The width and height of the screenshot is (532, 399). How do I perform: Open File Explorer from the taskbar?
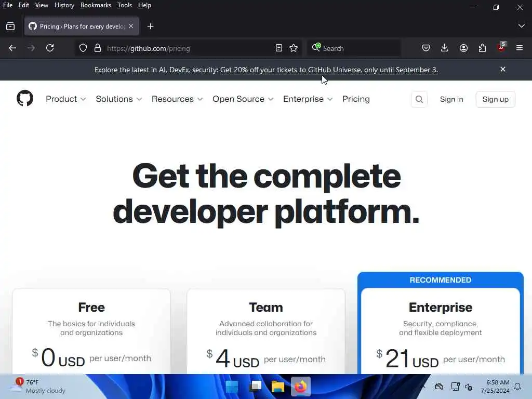pos(277,387)
